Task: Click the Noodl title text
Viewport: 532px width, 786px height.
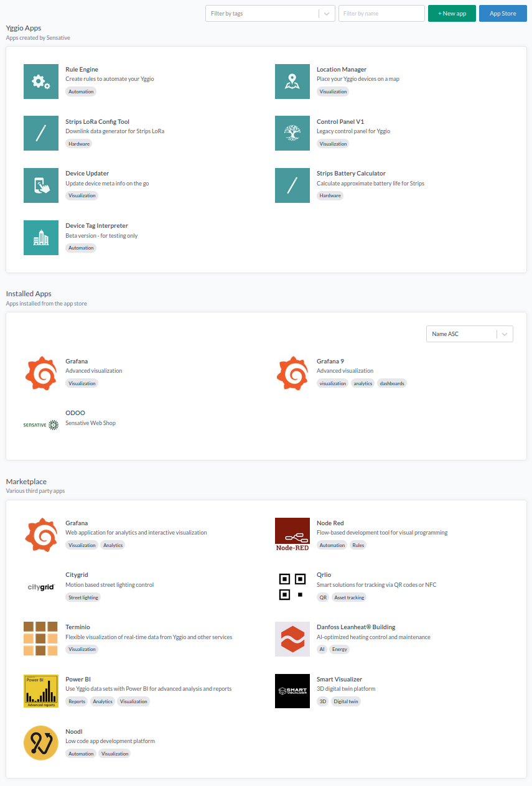Action: point(74,732)
